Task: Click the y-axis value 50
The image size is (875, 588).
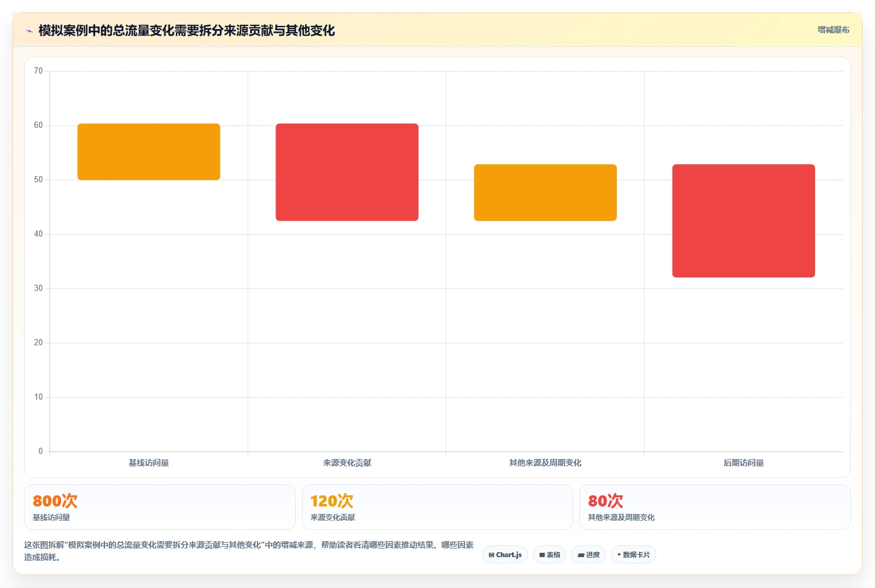Action: click(38, 180)
